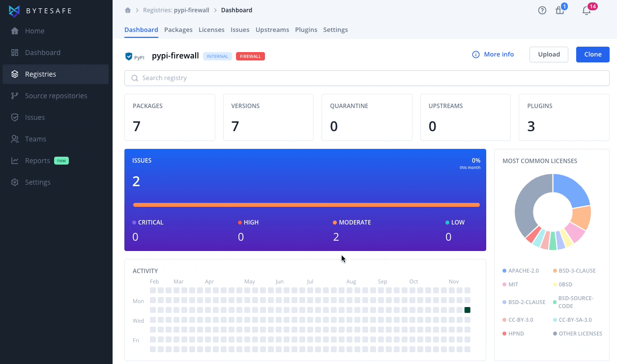Open the Plugins tab
The width and height of the screenshot is (617, 364).
pyautogui.click(x=306, y=29)
